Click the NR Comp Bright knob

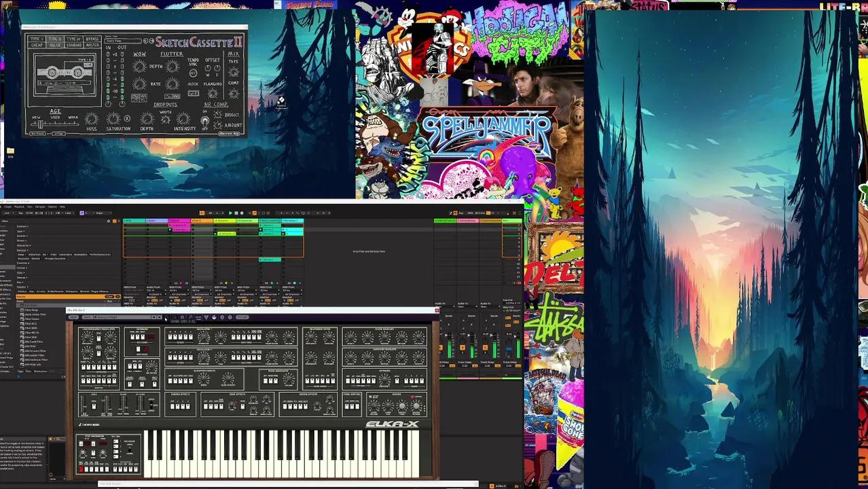pyautogui.click(x=217, y=115)
